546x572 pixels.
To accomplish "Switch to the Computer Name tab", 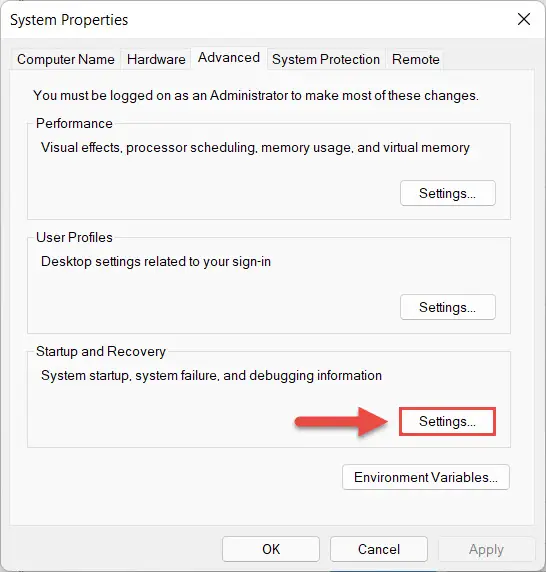I will coord(66,59).
